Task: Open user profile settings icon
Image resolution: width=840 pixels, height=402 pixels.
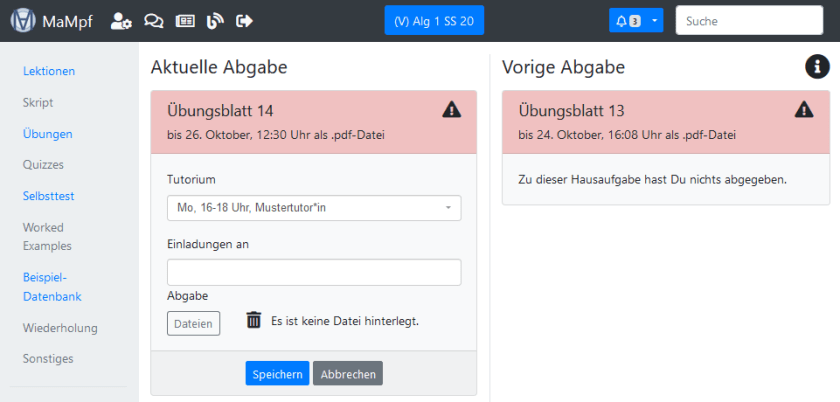Action: point(121,21)
